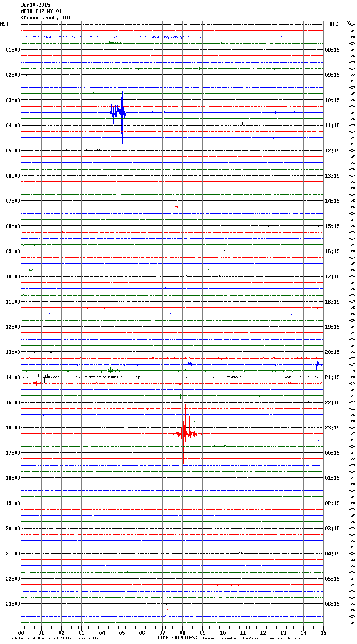This screenshot has width=357, height=644.
Task: Pick the 13:15 UTC time label
Action: pos(332,175)
